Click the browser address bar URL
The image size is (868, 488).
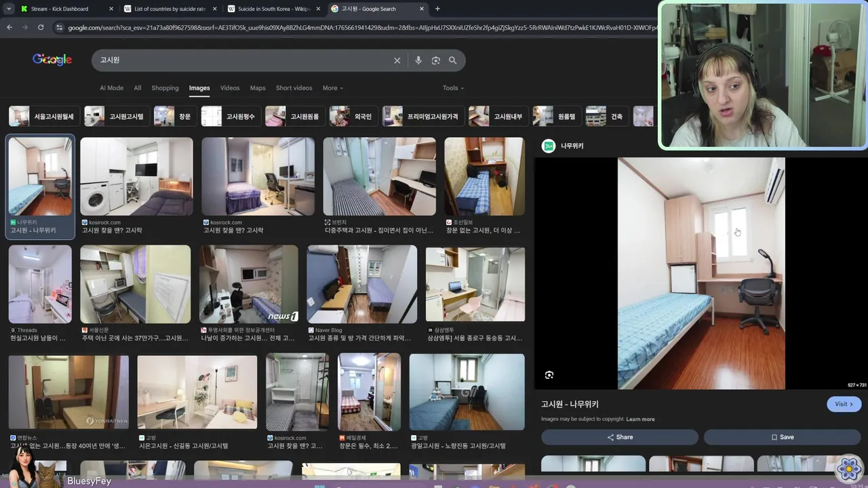pyautogui.click(x=363, y=27)
